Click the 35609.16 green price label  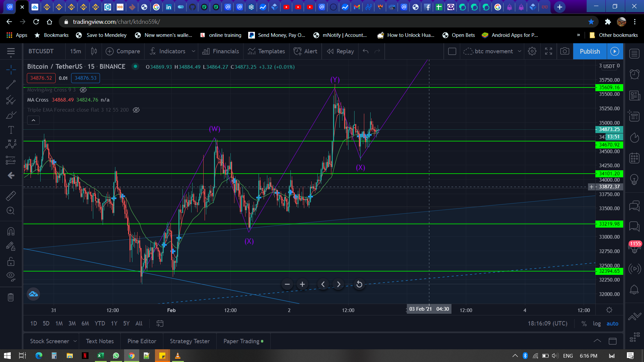pyautogui.click(x=609, y=87)
